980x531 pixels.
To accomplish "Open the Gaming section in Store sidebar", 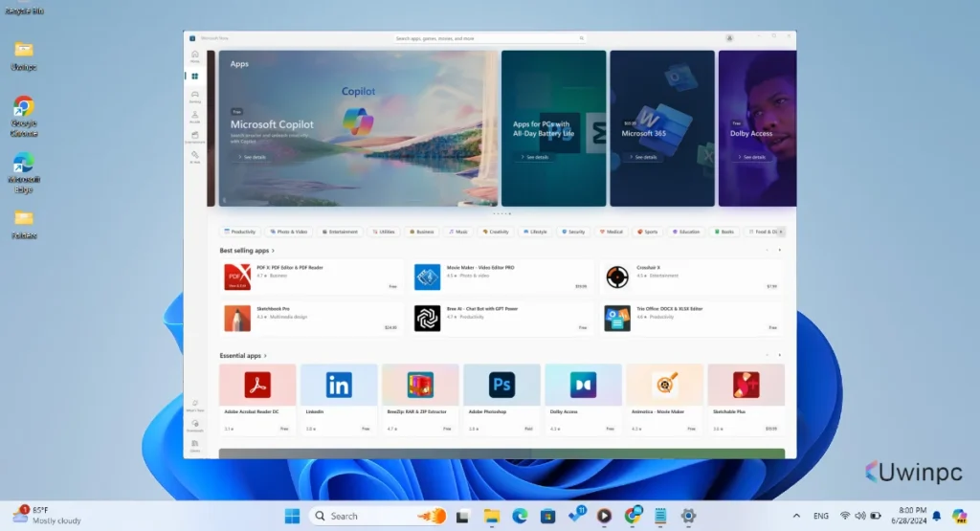I will tap(195, 97).
